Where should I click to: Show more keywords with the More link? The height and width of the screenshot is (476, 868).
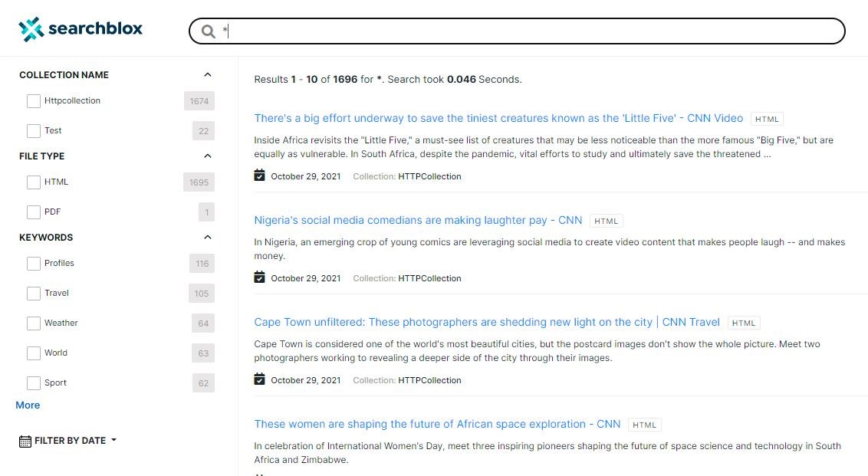(x=28, y=405)
